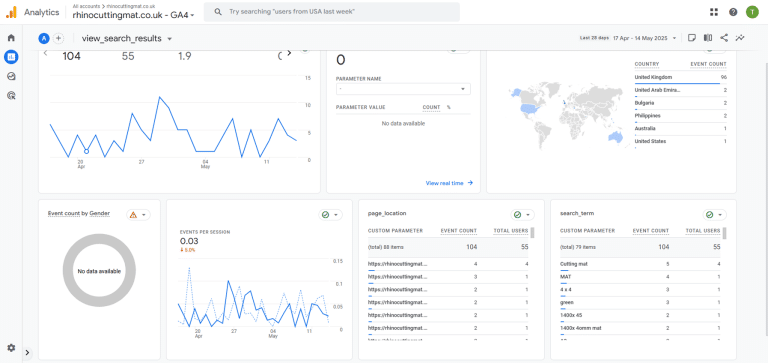Click the United Kingdom country row
The height and width of the screenshot is (363, 768).
680,77
